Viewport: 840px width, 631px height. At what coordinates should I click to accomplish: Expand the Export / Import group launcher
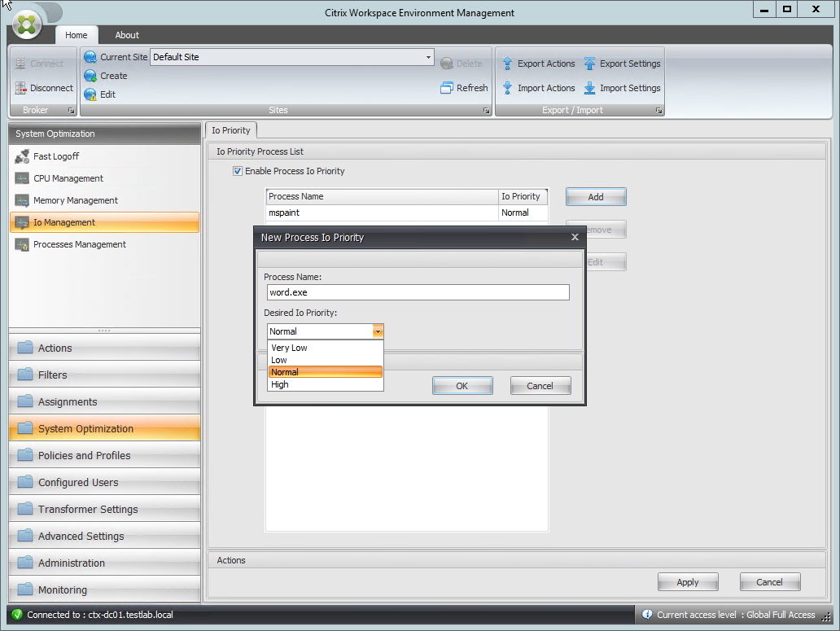point(658,111)
